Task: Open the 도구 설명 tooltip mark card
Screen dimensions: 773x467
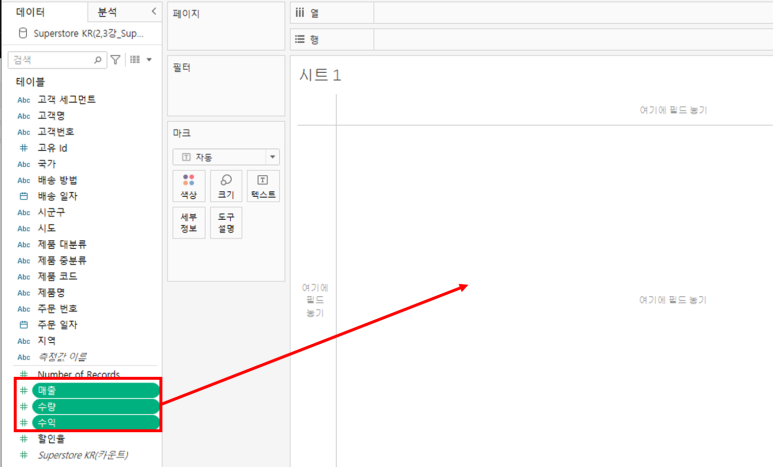Action: tap(226, 223)
